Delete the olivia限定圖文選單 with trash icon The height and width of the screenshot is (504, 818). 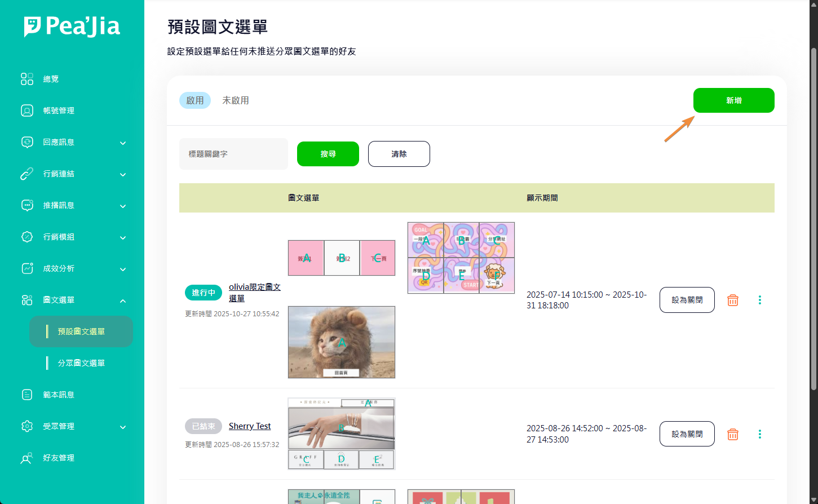point(732,300)
